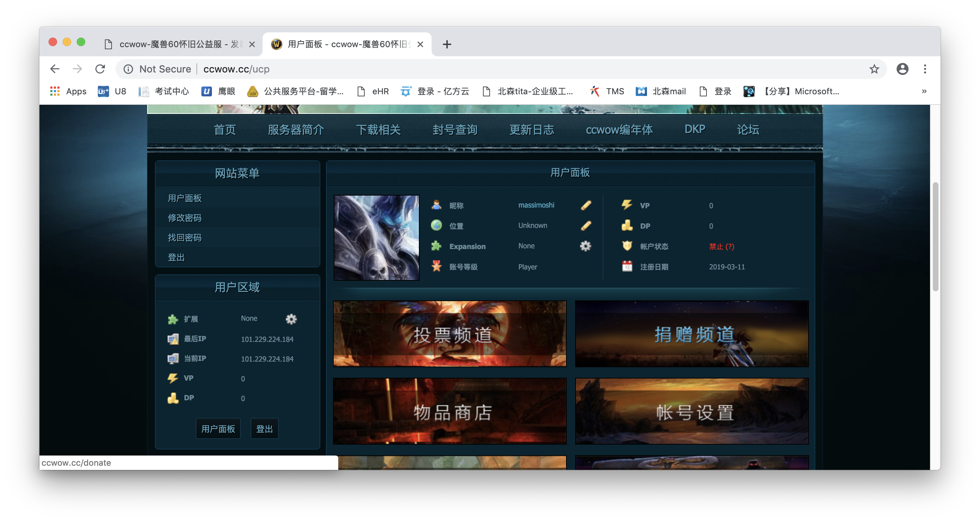Reload the current page
The width and height of the screenshot is (980, 522).
tap(100, 69)
